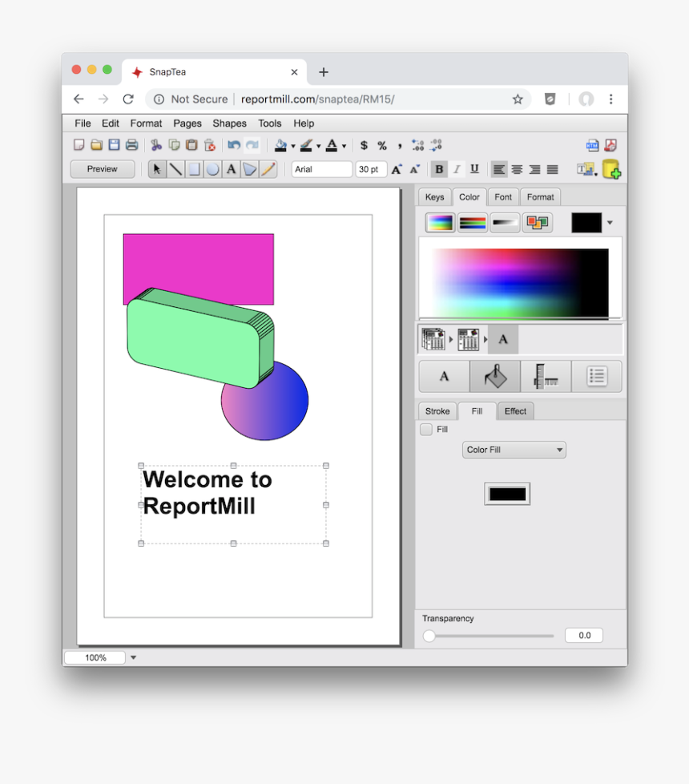Viewport: 689px width, 784px height.
Task: Click the Arial font name field
Action: coord(322,169)
